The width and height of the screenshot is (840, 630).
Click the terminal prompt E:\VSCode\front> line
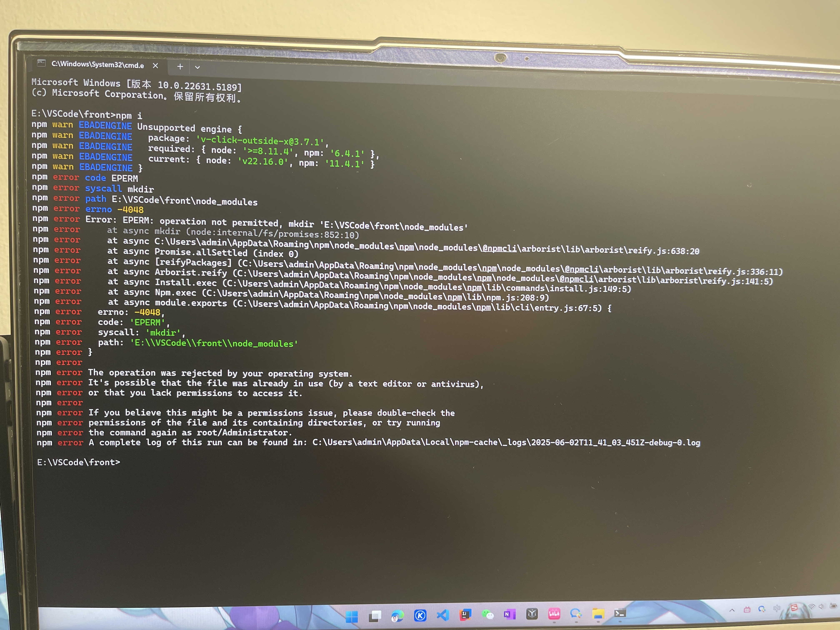point(79,462)
